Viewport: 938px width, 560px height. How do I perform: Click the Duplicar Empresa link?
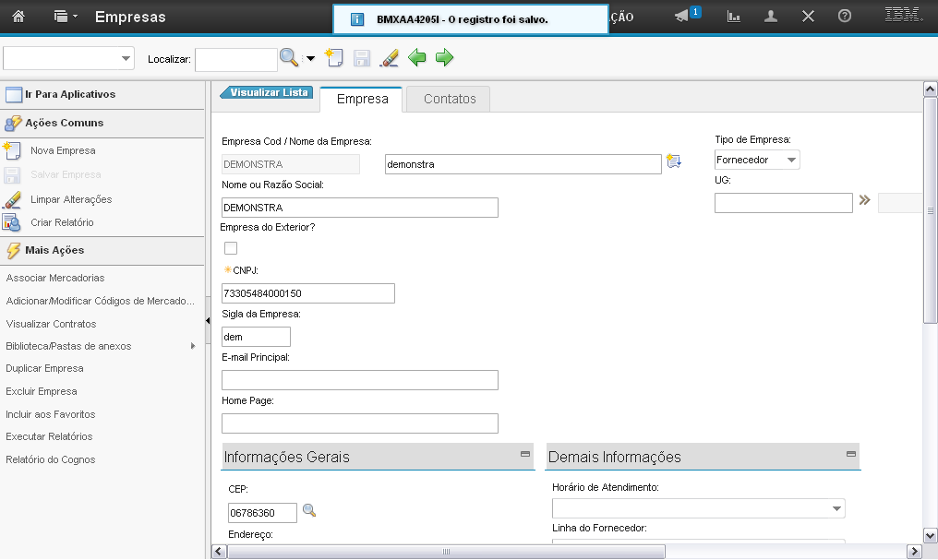(x=44, y=368)
